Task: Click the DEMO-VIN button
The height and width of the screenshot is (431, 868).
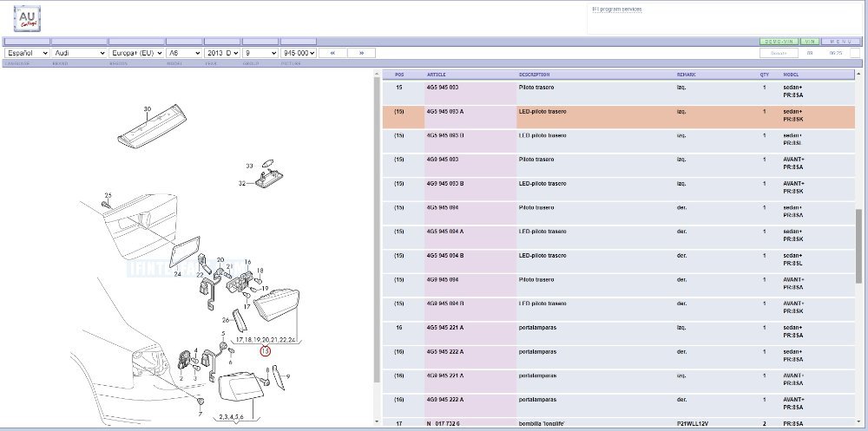Action: 779,42
